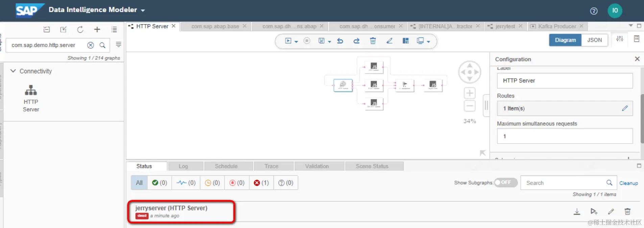Viewport: 644px width, 228px height.
Task: Collapse the Connectivity category
Action: pos(13,71)
